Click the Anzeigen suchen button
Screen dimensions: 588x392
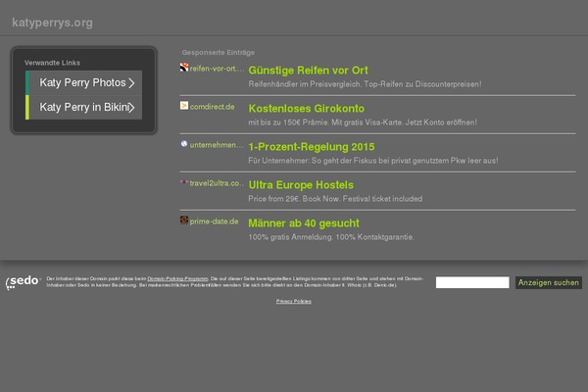point(549,283)
